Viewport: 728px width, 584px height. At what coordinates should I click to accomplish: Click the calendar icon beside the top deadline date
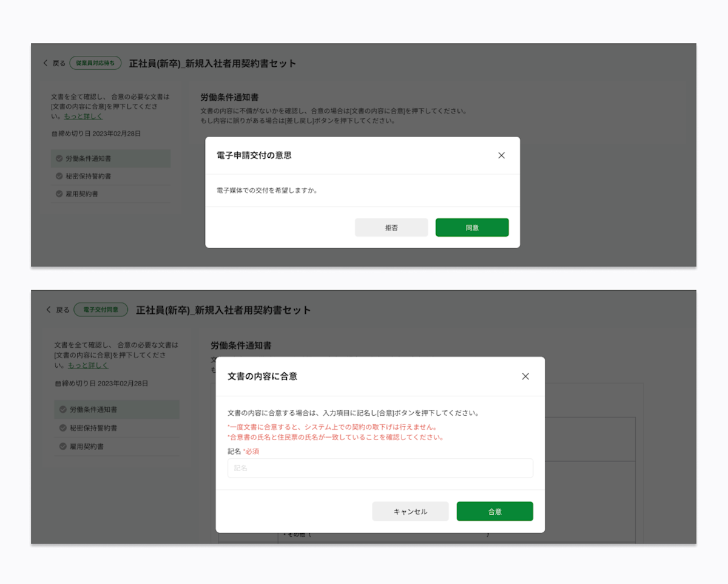point(55,133)
